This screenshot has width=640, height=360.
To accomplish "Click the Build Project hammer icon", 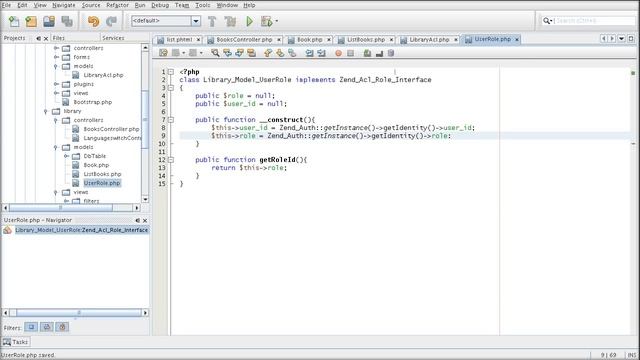I will tap(212, 21).
